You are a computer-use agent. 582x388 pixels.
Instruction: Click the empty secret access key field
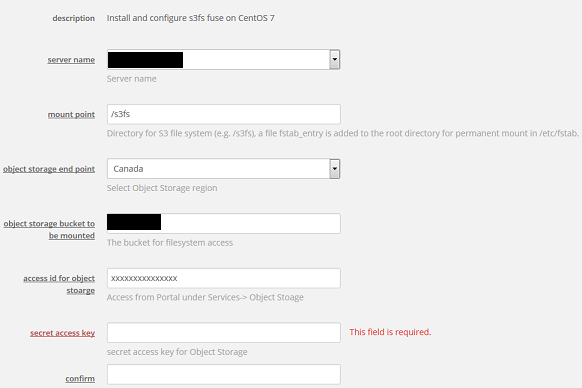point(223,333)
